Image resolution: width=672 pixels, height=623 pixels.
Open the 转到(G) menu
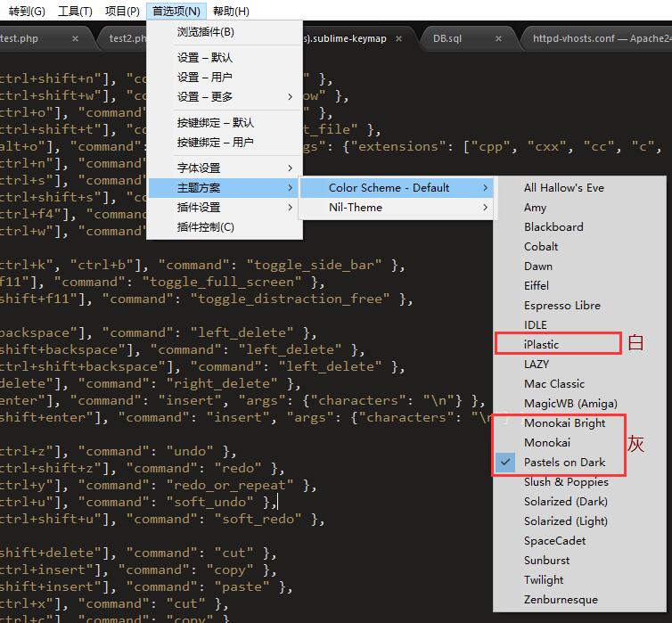click(x=27, y=11)
